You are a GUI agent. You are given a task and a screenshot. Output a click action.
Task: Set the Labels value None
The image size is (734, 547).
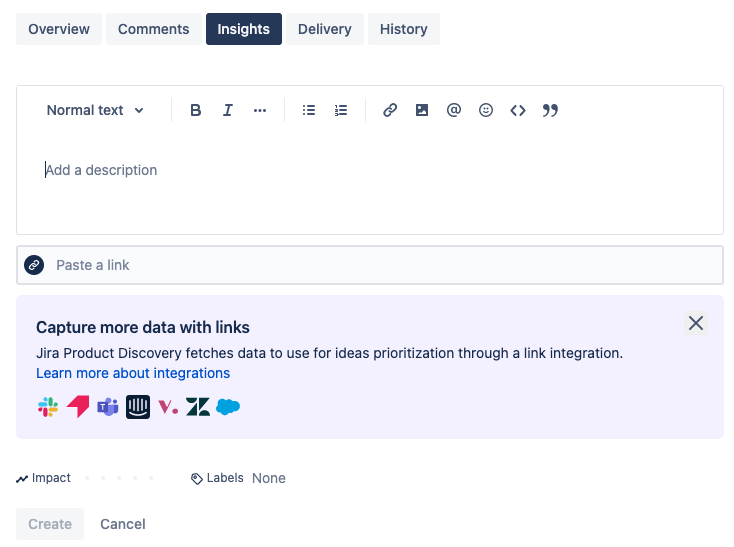269,478
